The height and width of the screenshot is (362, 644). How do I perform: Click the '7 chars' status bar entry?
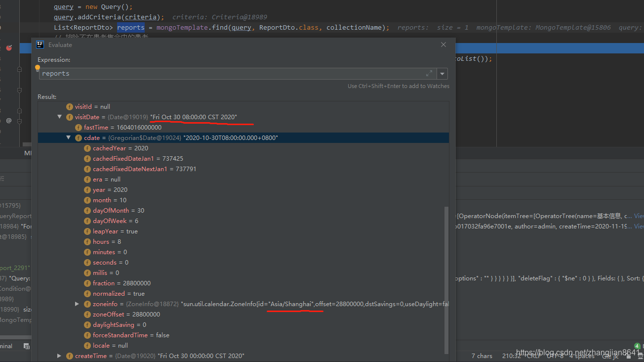click(482, 356)
